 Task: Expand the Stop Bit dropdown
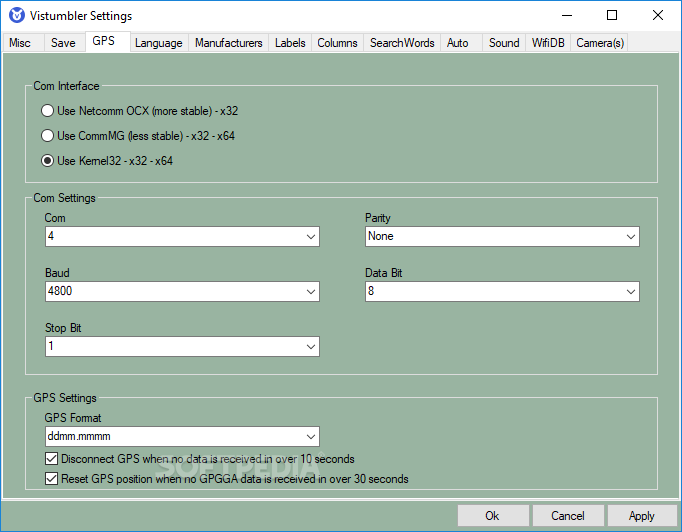(x=182, y=346)
